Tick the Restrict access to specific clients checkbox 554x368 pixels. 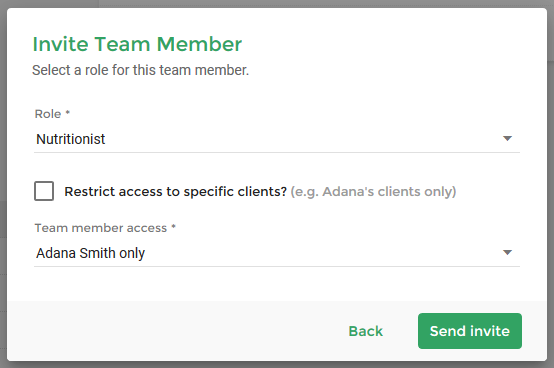(44, 191)
